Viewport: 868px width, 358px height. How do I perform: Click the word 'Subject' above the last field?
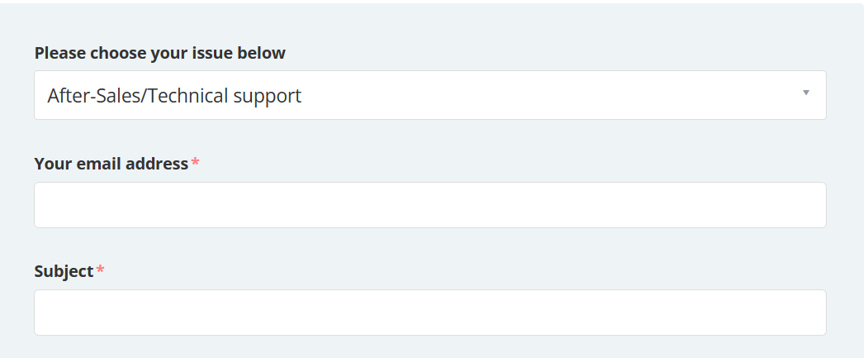[64, 271]
